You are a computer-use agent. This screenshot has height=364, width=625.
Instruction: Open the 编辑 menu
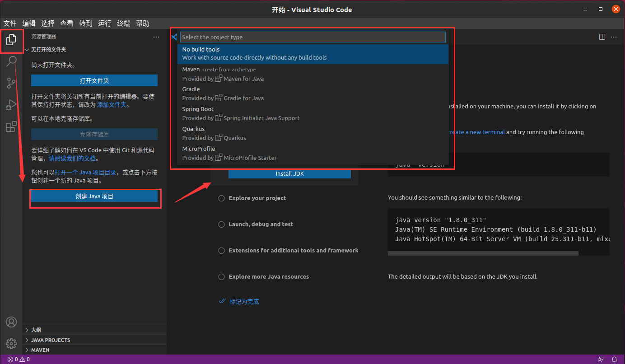[29, 23]
